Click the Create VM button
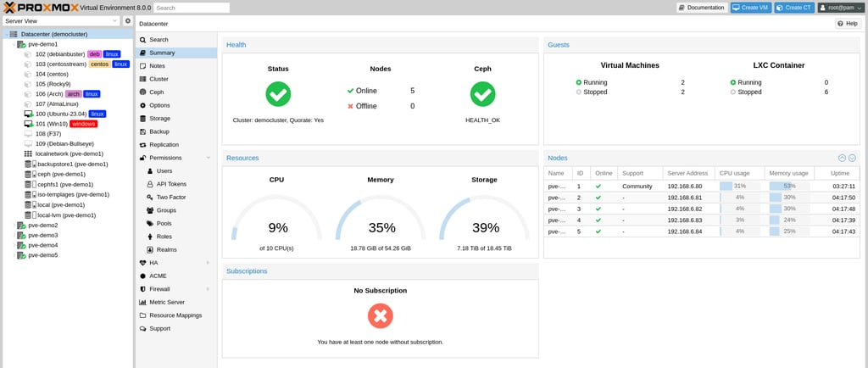 pyautogui.click(x=751, y=8)
